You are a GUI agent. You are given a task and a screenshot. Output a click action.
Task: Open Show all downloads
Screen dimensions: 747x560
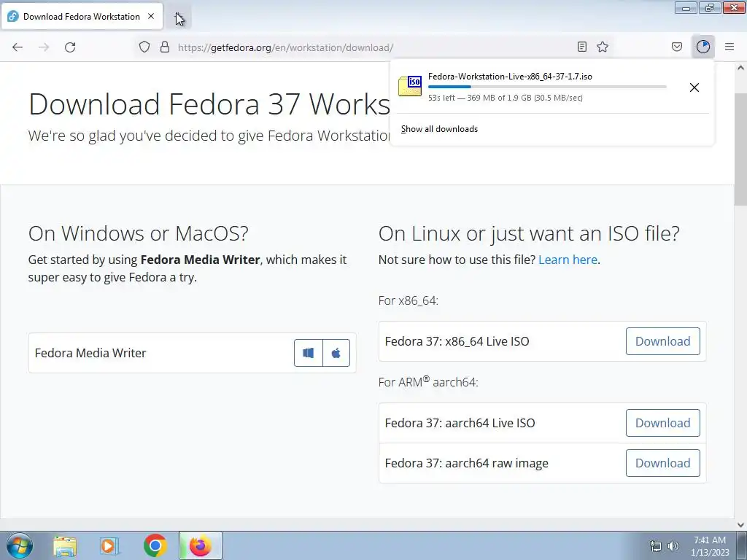coord(439,129)
